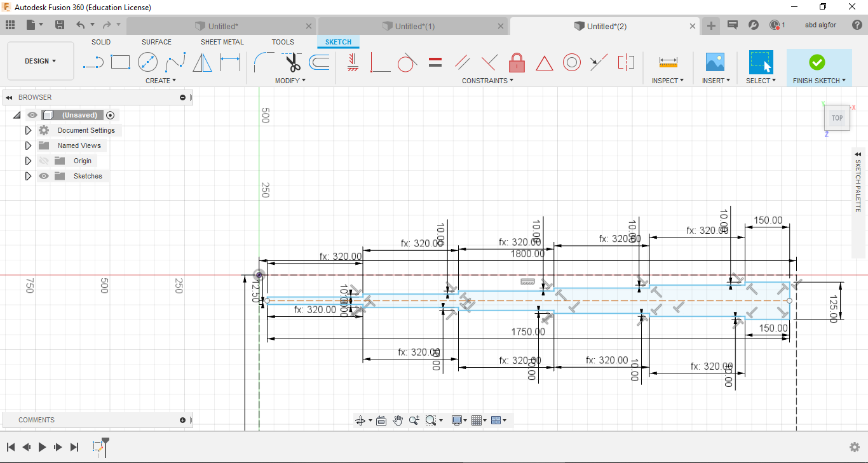The image size is (868, 463).
Task: Toggle visibility of the Sketches folder
Action: pos(44,176)
